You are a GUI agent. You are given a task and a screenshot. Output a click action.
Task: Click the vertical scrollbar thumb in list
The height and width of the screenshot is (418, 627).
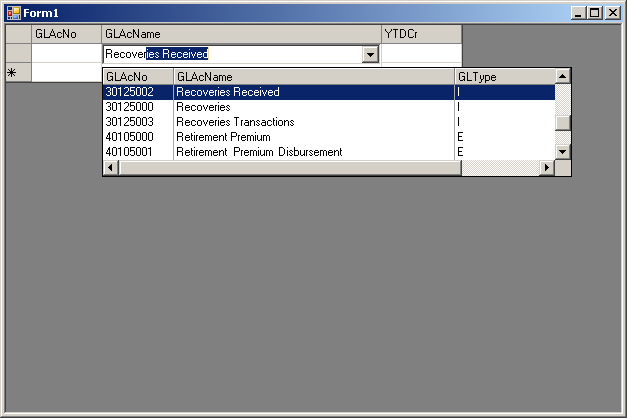(563, 123)
